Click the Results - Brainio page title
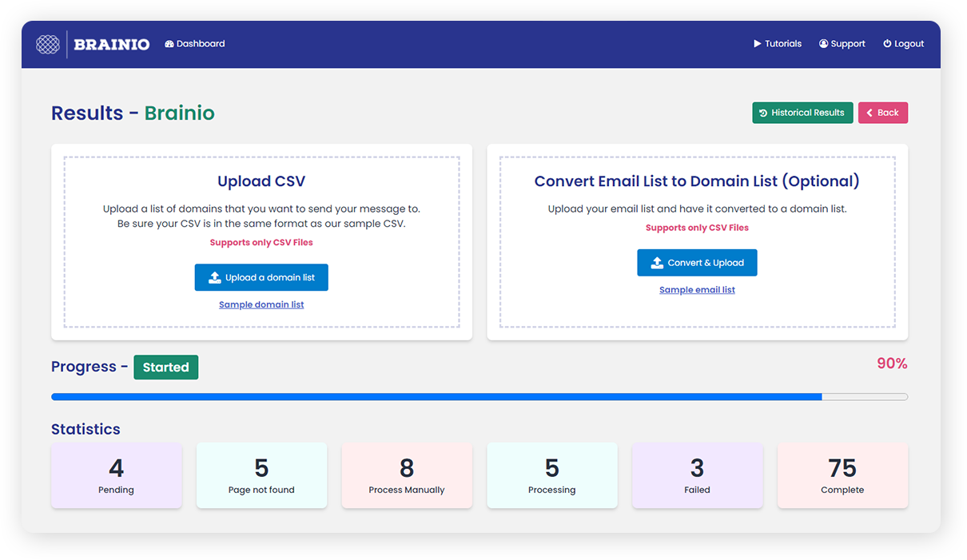Viewport: 967px width, 560px height. point(133,113)
